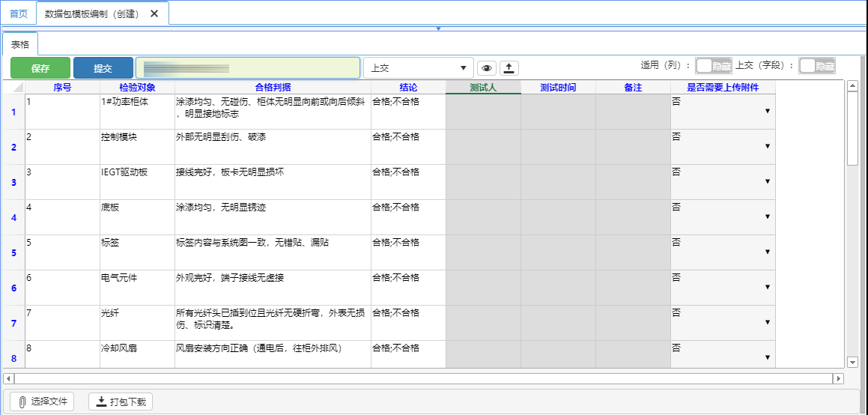Click the 电气元件 cell

[137, 287]
